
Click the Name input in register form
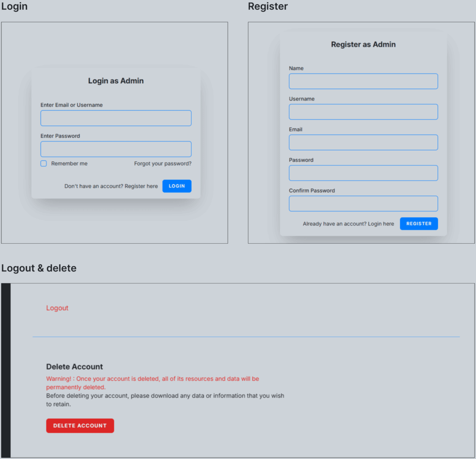click(x=363, y=81)
